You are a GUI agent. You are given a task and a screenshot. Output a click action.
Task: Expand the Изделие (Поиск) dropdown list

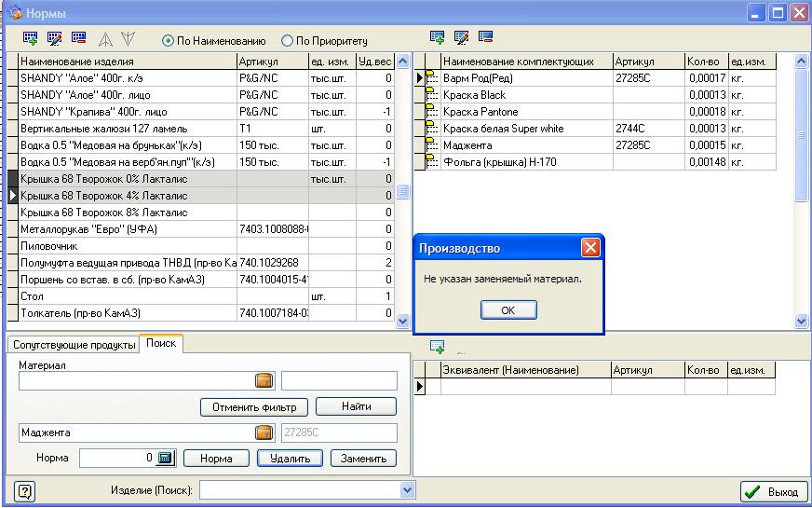click(x=407, y=490)
